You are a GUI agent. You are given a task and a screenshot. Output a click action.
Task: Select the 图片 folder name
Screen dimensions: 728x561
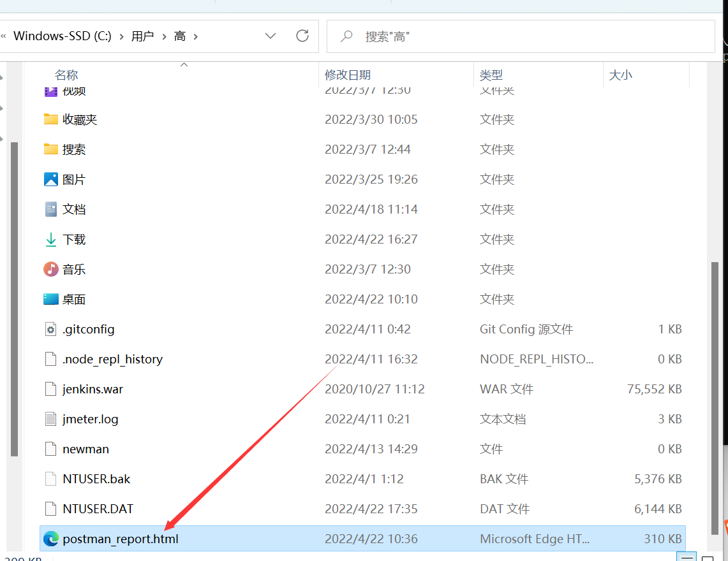[74, 180]
